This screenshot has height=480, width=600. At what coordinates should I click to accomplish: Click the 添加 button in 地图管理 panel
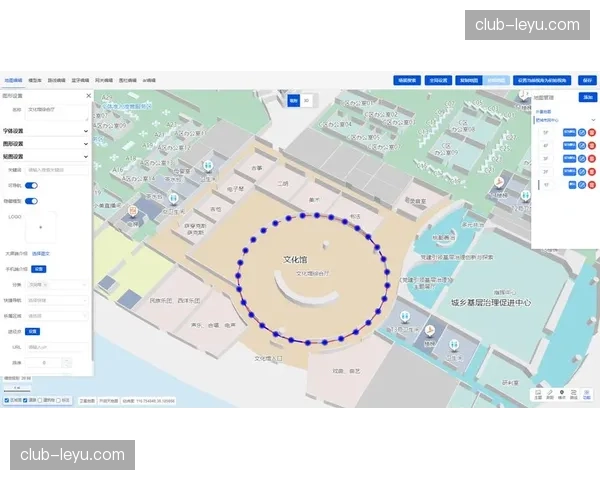click(588, 98)
